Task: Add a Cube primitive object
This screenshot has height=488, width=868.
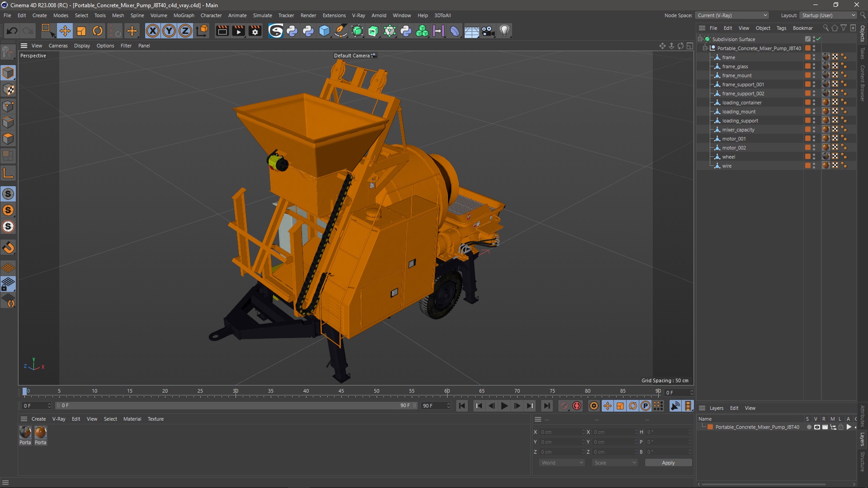Action: (x=324, y=31)
